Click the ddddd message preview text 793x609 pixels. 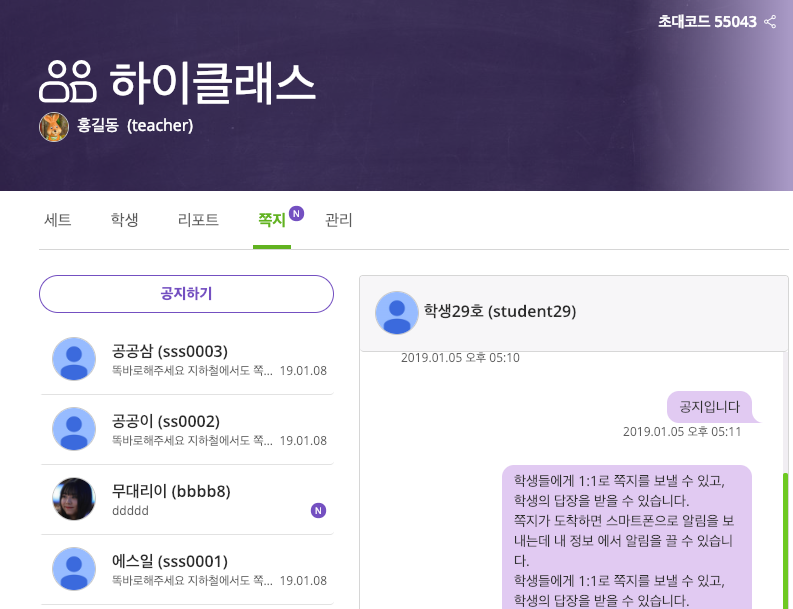(130, 511)
